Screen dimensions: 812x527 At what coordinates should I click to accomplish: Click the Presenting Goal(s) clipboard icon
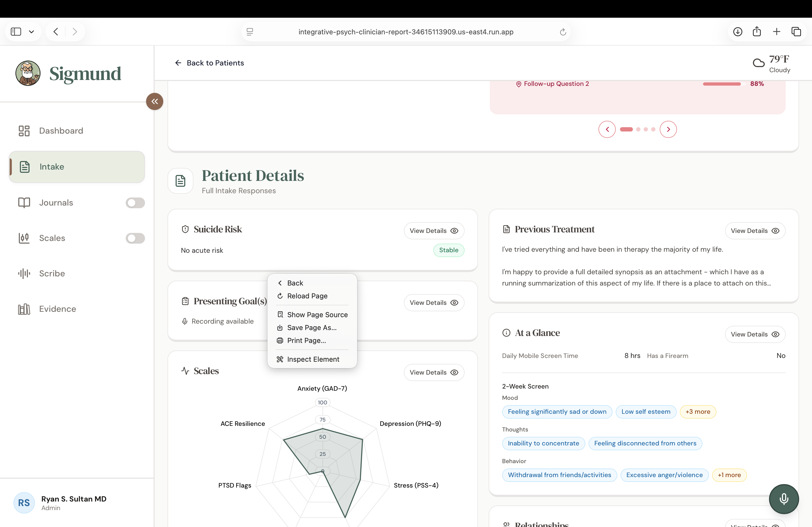pyautogui.click(x=185, y=301)
